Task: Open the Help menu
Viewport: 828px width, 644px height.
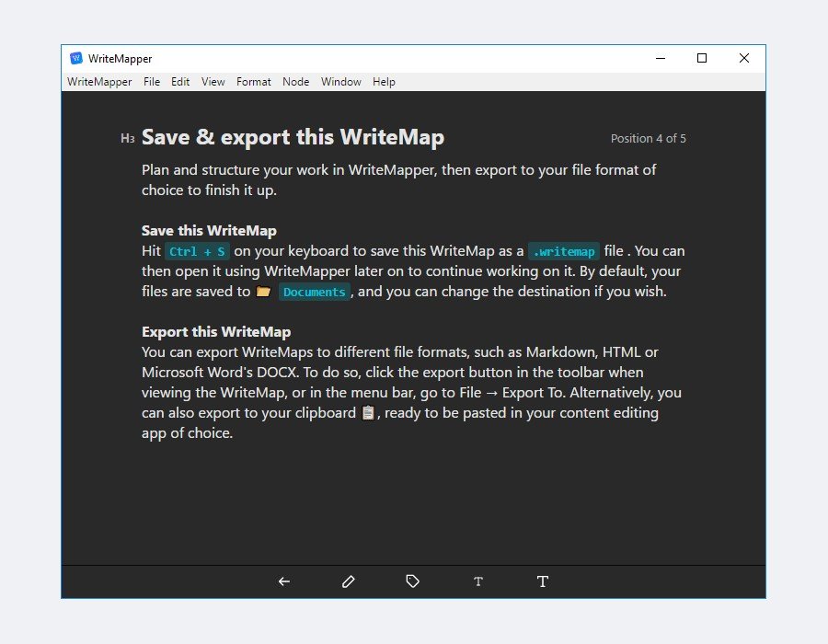Action: click(x=384, y=82)
